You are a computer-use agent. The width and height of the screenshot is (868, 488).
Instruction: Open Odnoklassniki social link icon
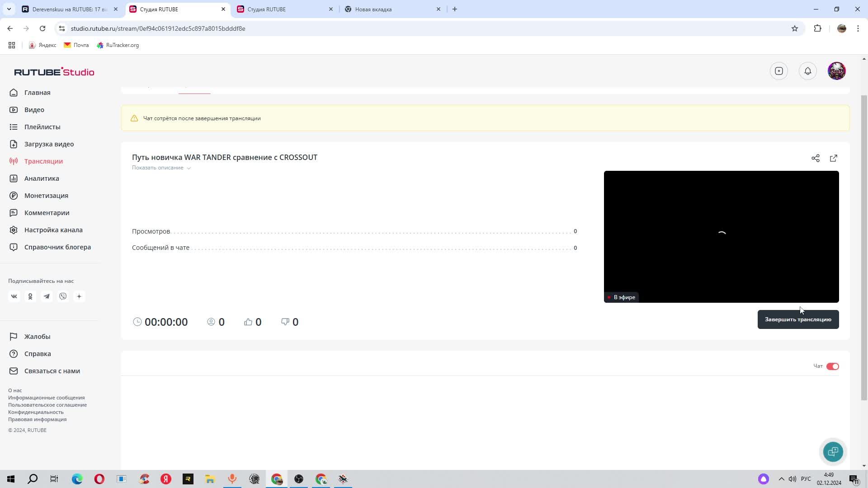tap(30, 296)
